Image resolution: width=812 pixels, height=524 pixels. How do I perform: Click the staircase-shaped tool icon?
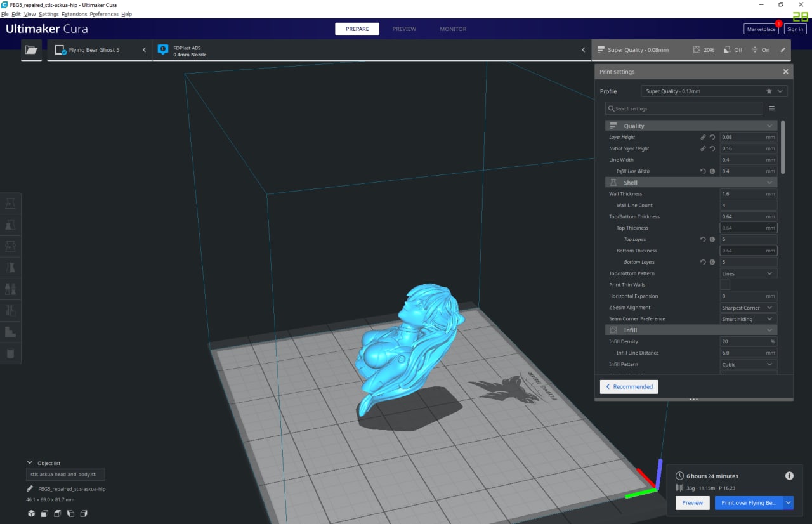tap(10, 332)
